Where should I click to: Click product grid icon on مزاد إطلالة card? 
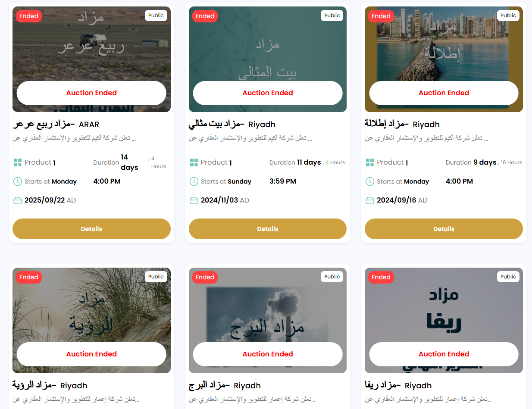tap(370, 162)
